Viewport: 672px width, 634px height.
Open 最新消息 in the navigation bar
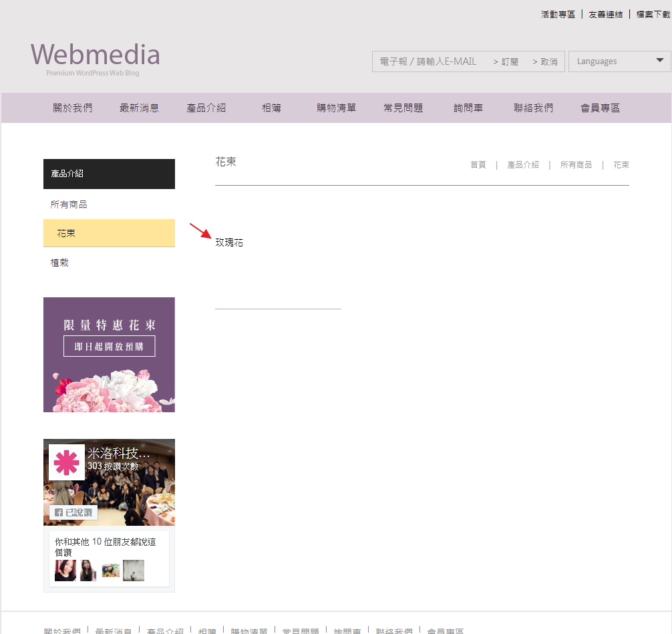click(139, 108)
